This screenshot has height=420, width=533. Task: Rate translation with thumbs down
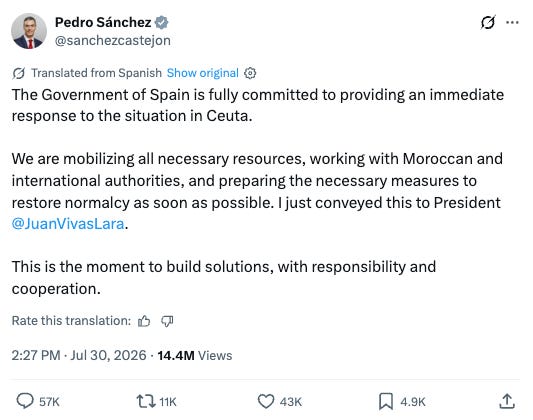click(167, 321)
